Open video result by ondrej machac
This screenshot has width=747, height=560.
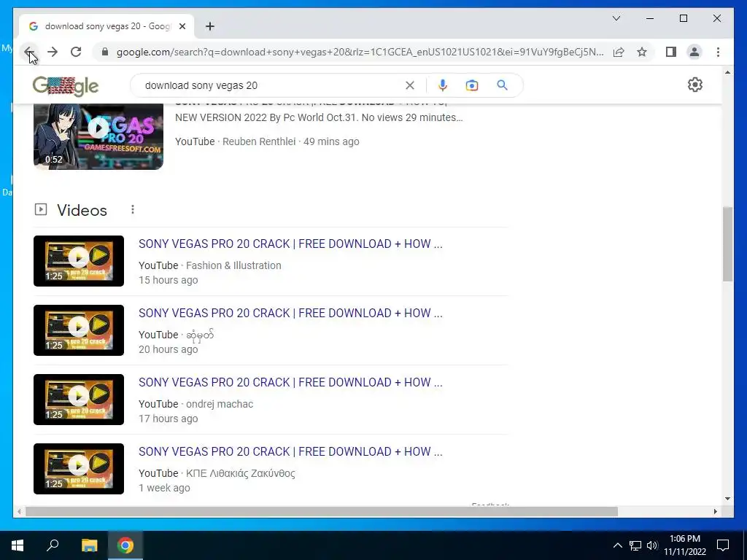[x=290, y=382]
